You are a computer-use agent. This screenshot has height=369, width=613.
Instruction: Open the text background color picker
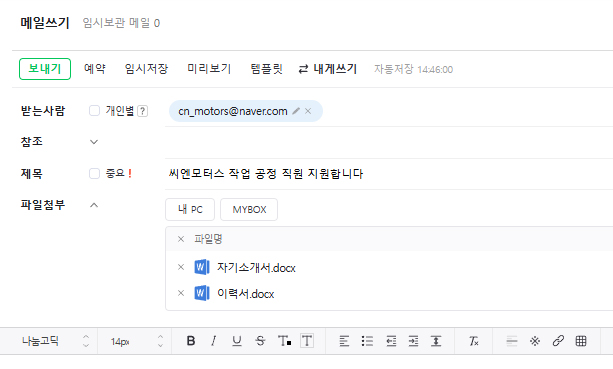tap(307, 341)
